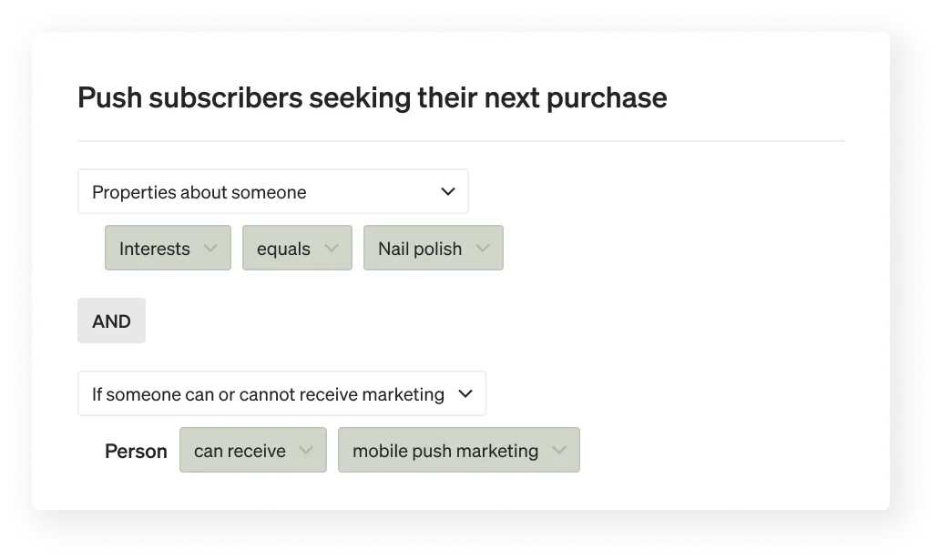
Task: Click the chevron on the marketing consent selector
Action: coord(465,393)
